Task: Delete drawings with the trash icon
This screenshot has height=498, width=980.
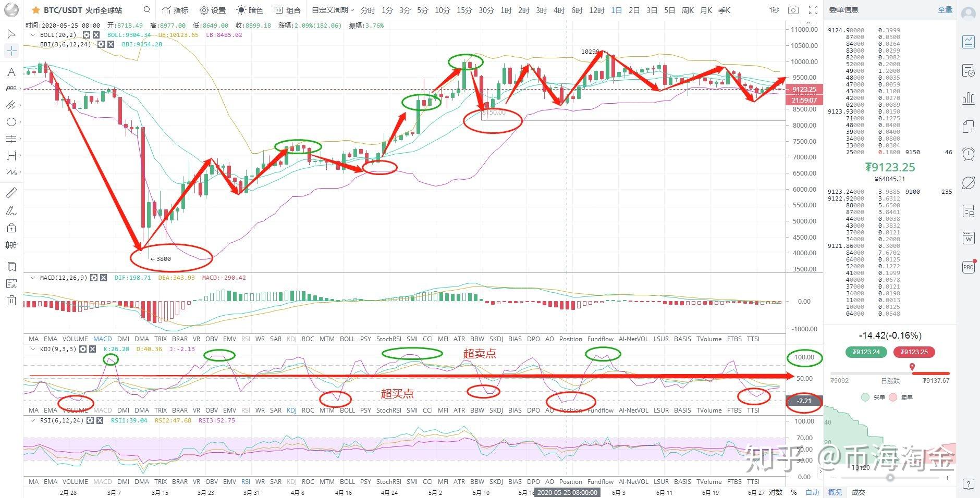Action: click(11, 301)
